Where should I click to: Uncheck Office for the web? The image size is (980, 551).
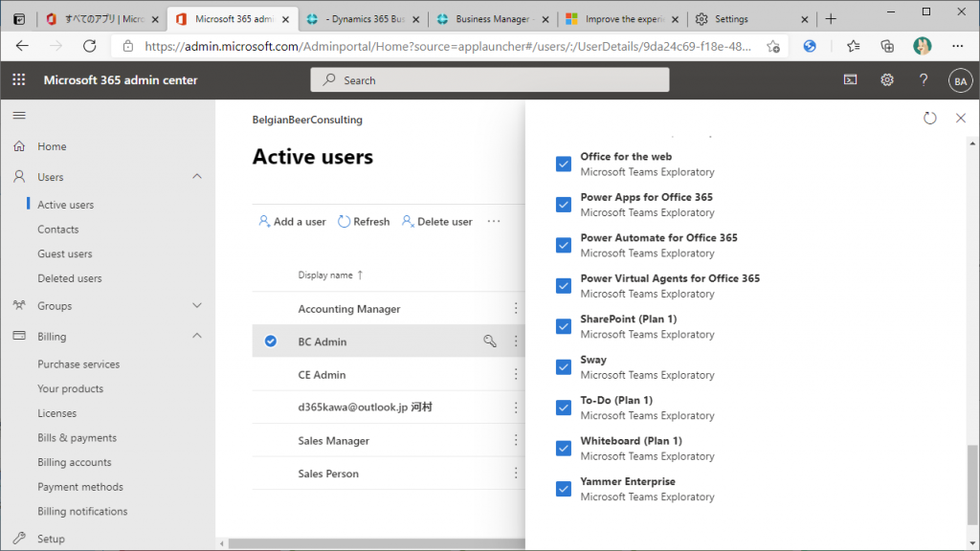(563, 164)
